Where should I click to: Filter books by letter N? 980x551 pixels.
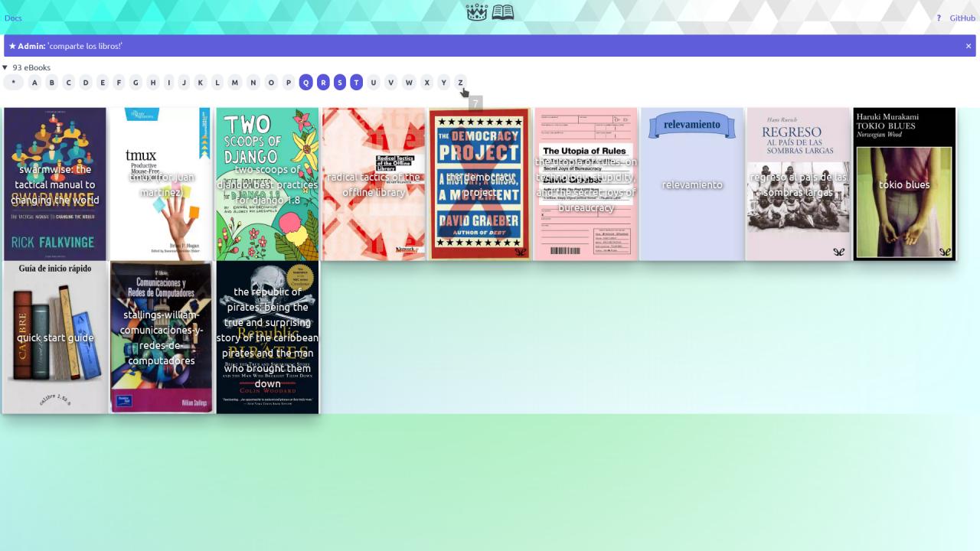(x=253, y=83)
